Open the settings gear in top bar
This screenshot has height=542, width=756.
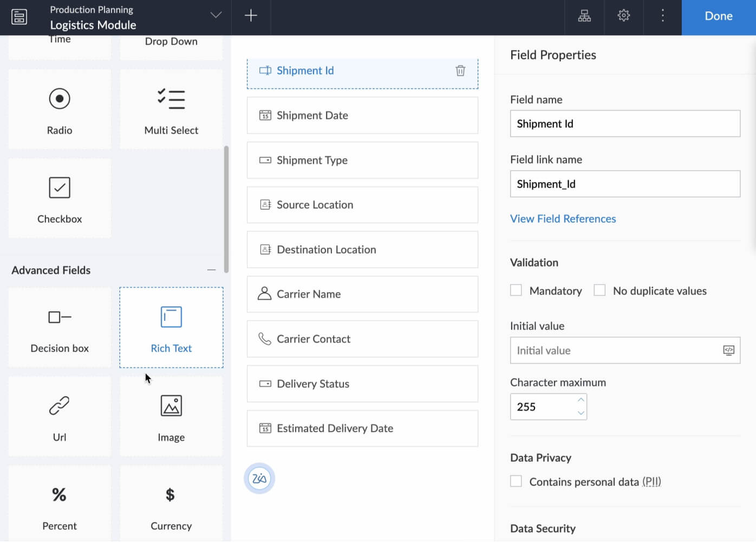click(623, 16)
